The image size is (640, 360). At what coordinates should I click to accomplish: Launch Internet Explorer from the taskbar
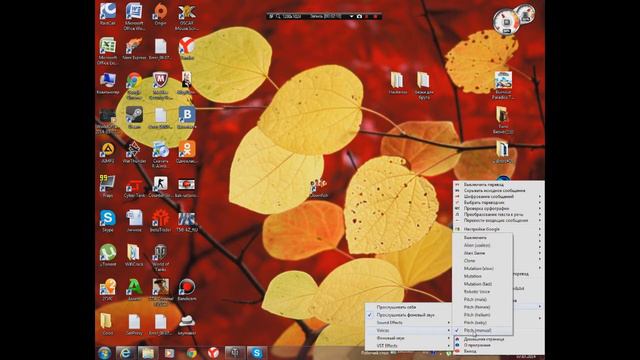click(125, 353)
